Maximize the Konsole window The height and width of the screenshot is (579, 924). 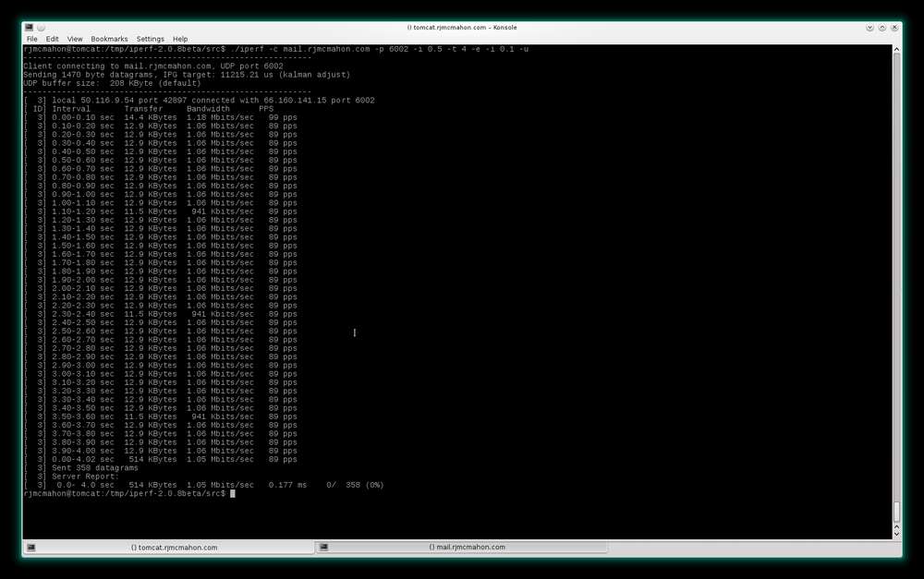(882, 28)
